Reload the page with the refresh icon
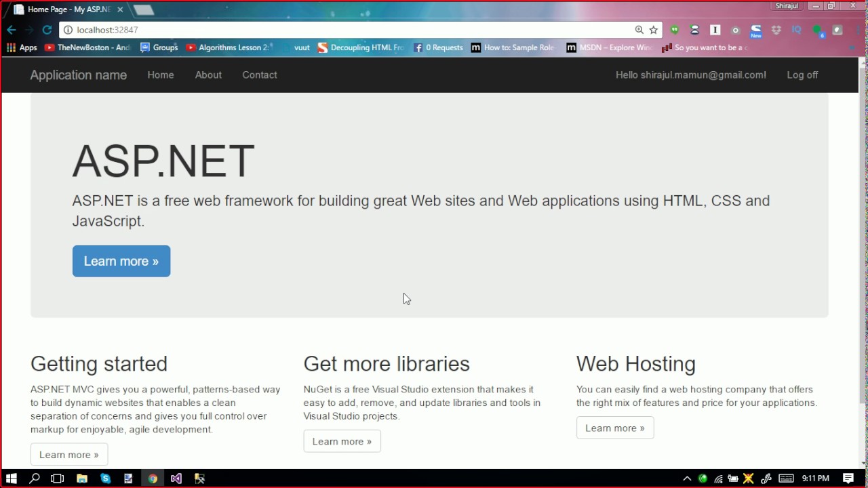Viewport: 868px width, 488px height. click(x=47, y=30)
